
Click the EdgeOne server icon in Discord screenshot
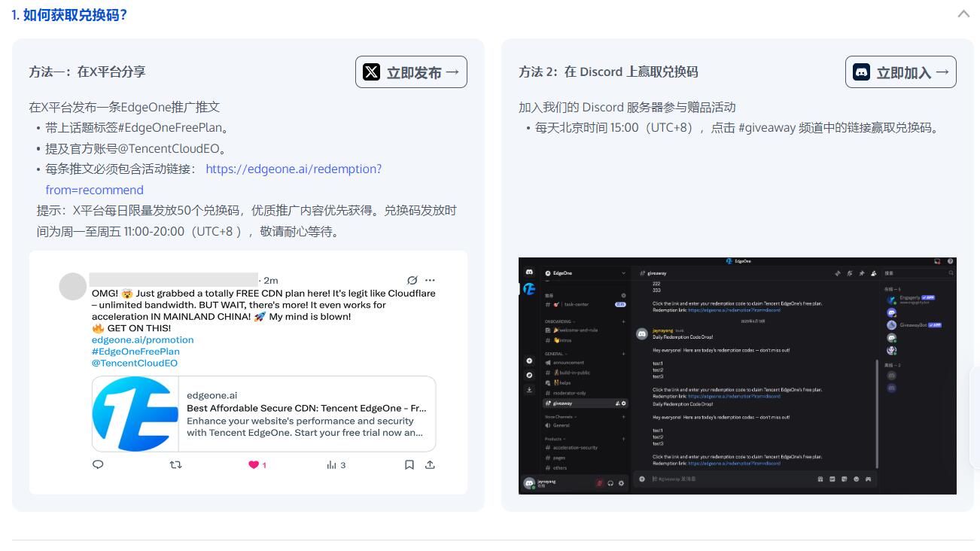click(x=529, y=289)
